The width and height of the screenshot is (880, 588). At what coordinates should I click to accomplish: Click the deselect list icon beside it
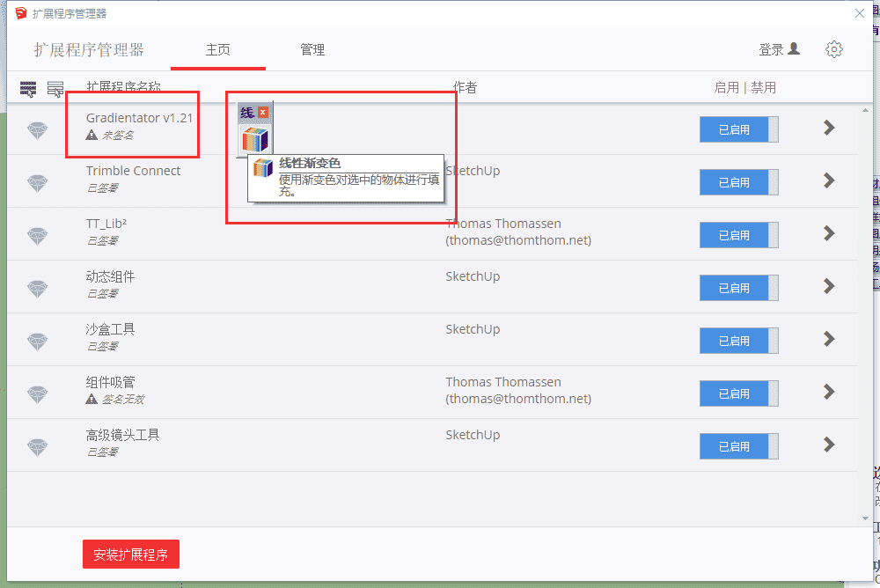(55, 89)
